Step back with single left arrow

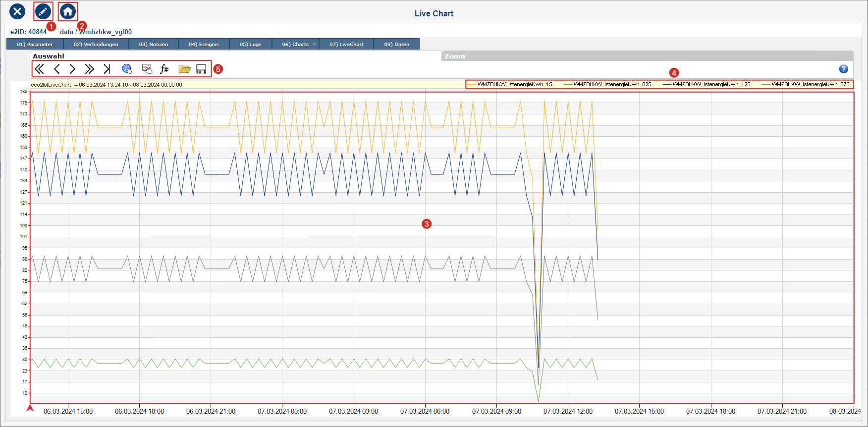tap(56, 69)
